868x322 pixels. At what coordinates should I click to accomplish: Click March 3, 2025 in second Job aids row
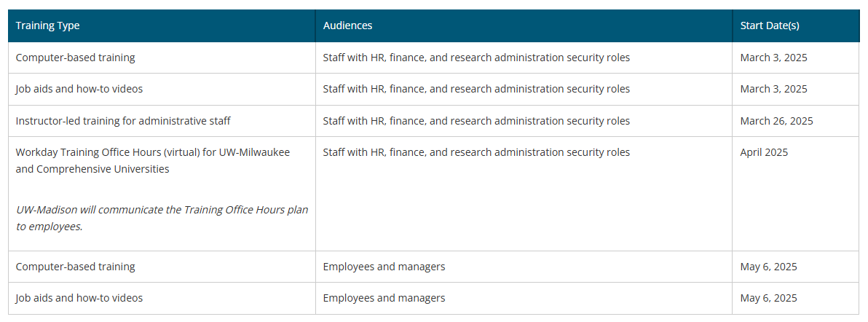tap(773, 89)
